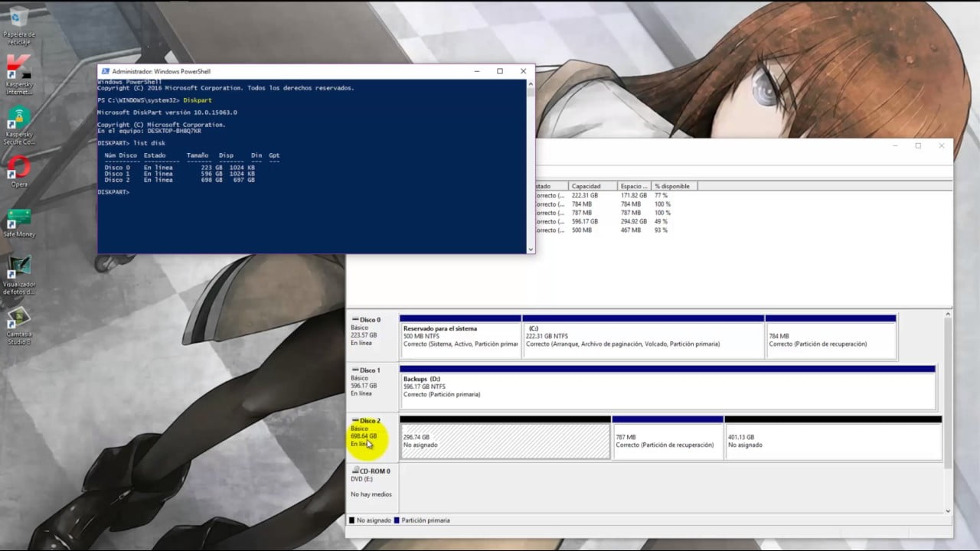Select the Reservado para el sistema partition
The height and width of the screenshot is (551, 980).
click(460, 340)
